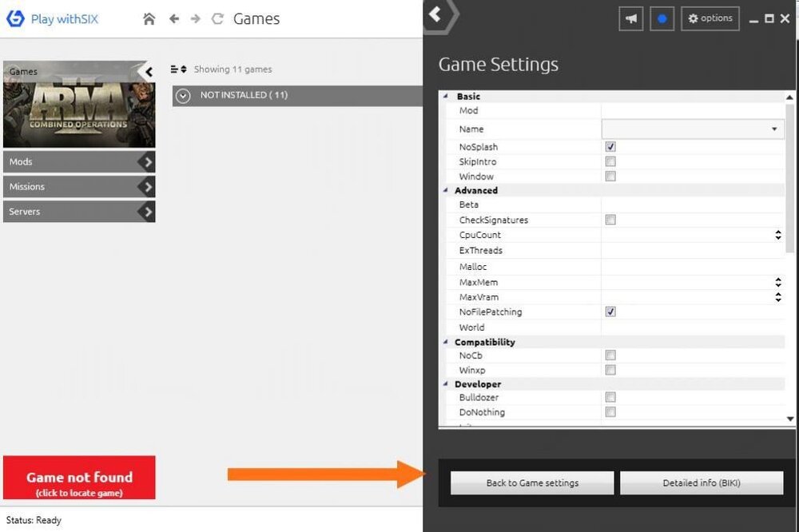
Task: Adjust the MaxMem stepper arrows
Action: pos(778,282)
